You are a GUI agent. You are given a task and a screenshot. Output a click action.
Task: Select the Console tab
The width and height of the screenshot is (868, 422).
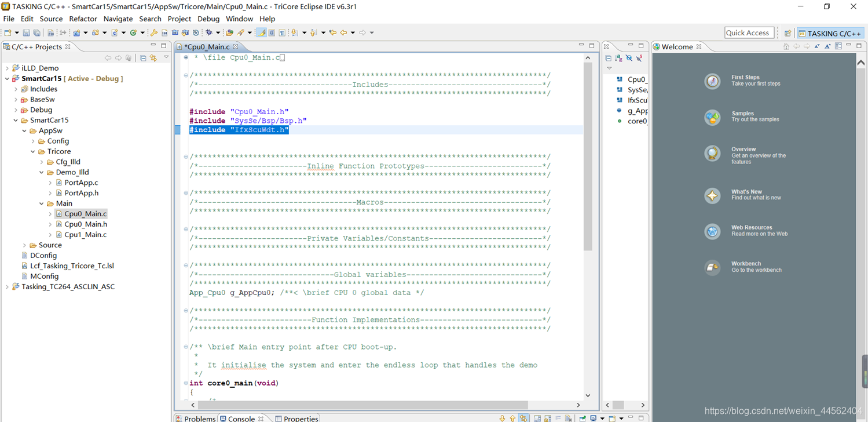pos(241,419)
